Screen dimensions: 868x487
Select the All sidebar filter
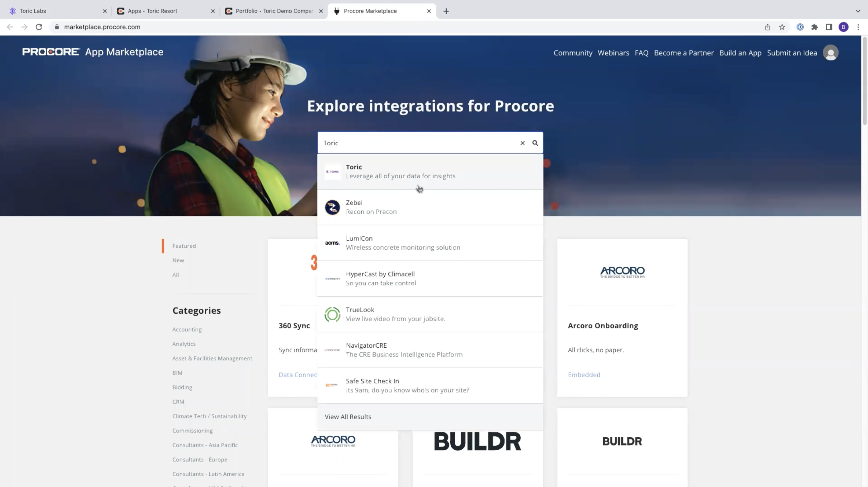(x=176, y=275)
